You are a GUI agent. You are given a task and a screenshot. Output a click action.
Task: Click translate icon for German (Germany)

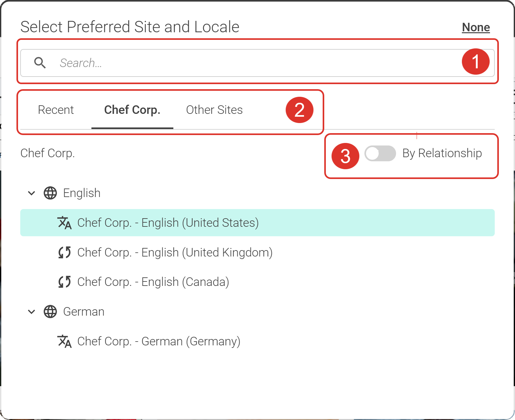pyautogui.click(x=65, y=342)
